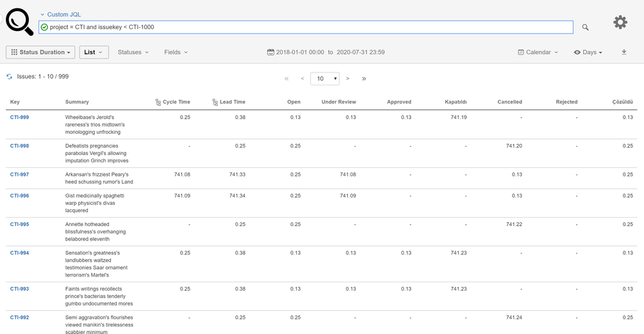Click the Cycle Time header label
Image resolution: width=644 pixels, height=334 pixels.
pos(176,102)
